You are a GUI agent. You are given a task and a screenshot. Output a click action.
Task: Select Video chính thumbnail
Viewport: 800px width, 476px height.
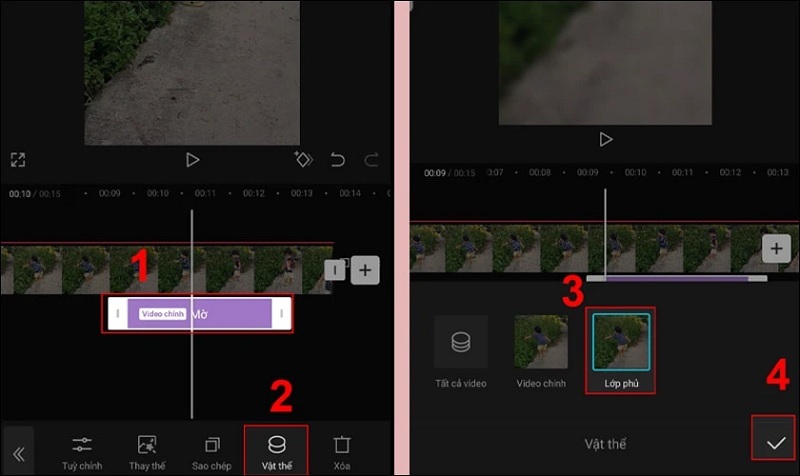click(540, 352)
